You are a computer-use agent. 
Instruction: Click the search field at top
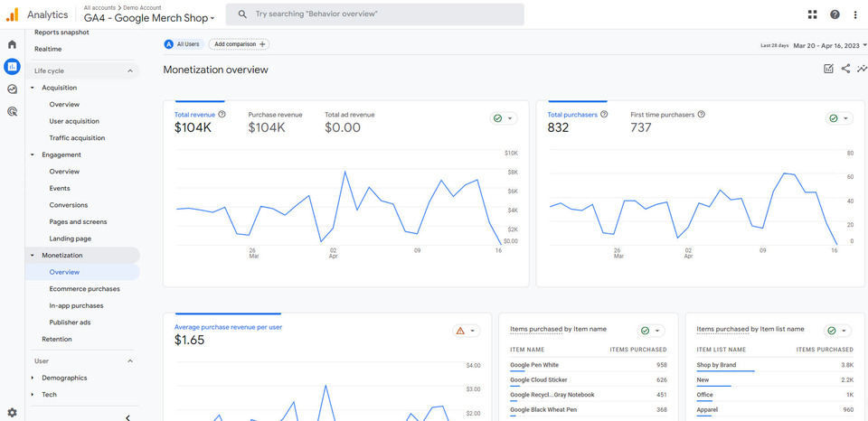374,14
